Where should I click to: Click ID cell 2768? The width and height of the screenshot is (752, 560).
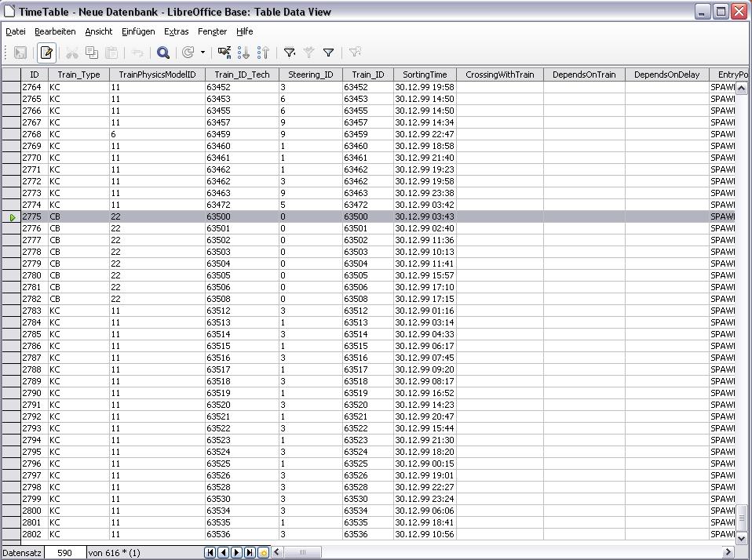click(35, 134)
